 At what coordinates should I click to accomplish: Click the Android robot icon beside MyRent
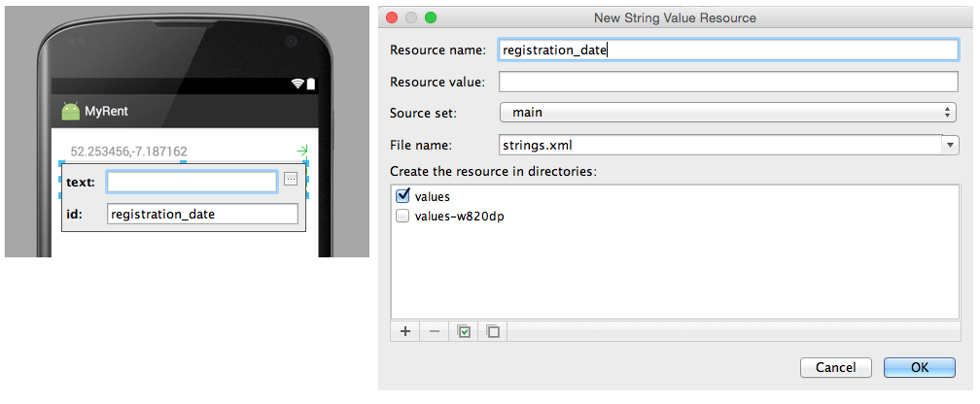click(71, 112)
